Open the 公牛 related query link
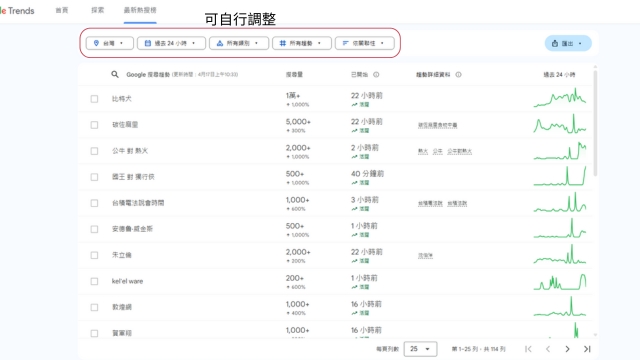The height and width of the screenshot is (360, 640). pyautogui.click(x=438, y=151)
